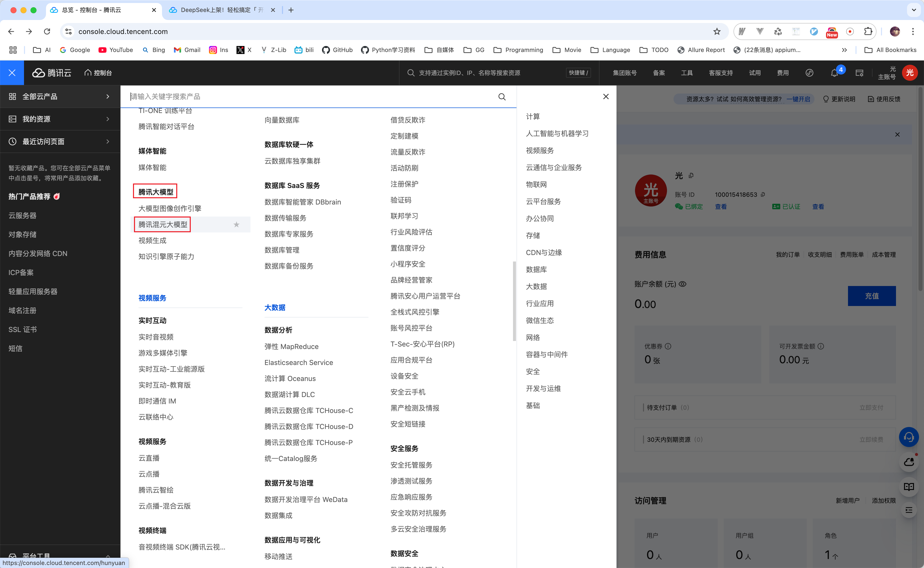
Task: Click the Tencent Cloud logo
Action: 51,72
